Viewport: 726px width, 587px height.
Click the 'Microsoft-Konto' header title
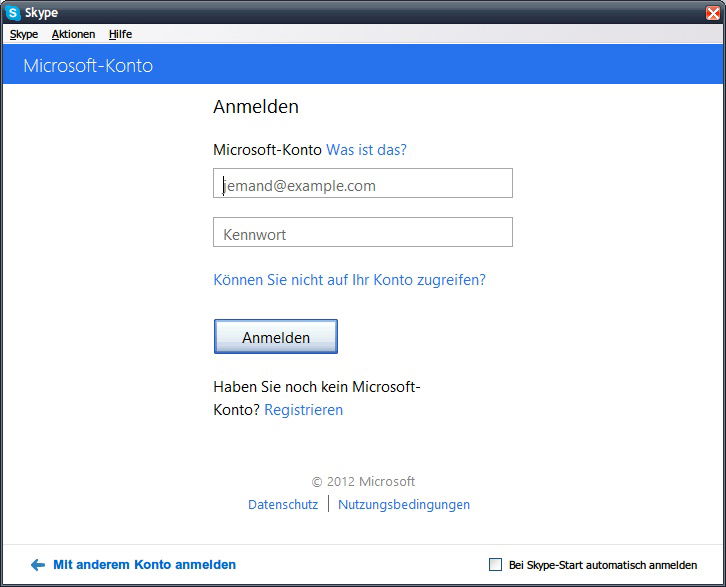pos(88,66)
